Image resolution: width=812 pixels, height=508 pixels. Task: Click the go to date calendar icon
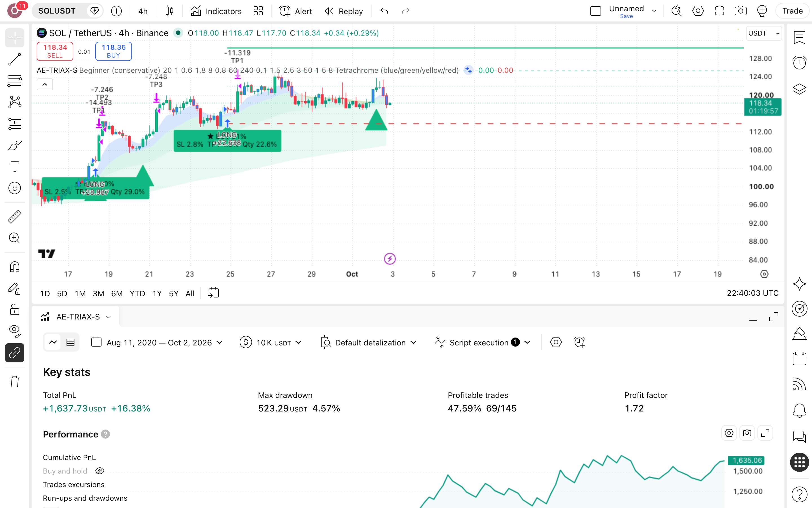point(213,293)
